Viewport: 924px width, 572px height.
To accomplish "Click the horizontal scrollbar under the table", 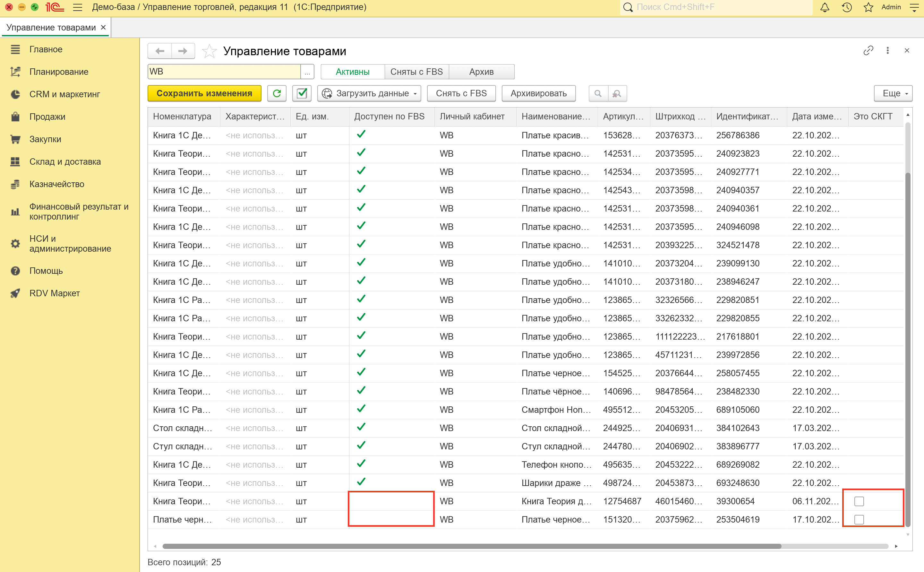I will (x=471, y=546).
